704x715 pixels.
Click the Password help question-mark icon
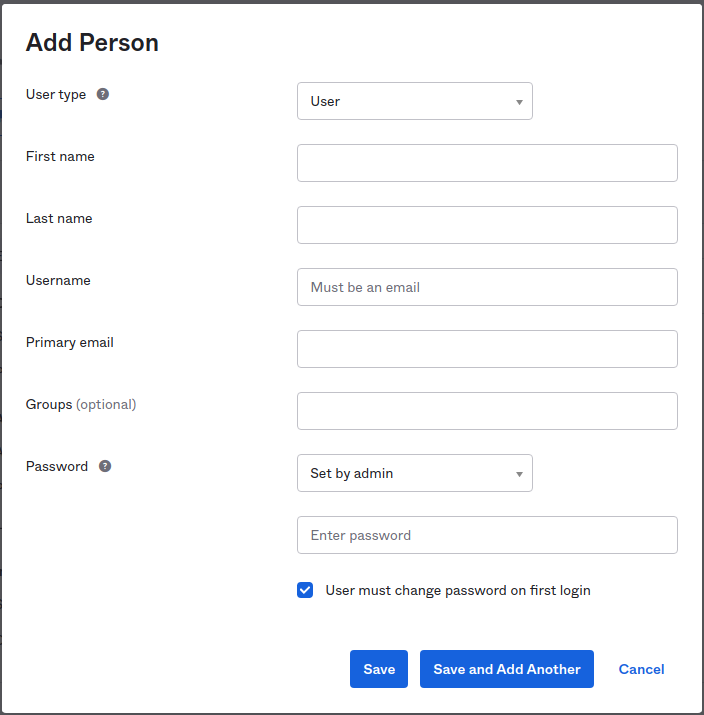(x=105, y=466)
